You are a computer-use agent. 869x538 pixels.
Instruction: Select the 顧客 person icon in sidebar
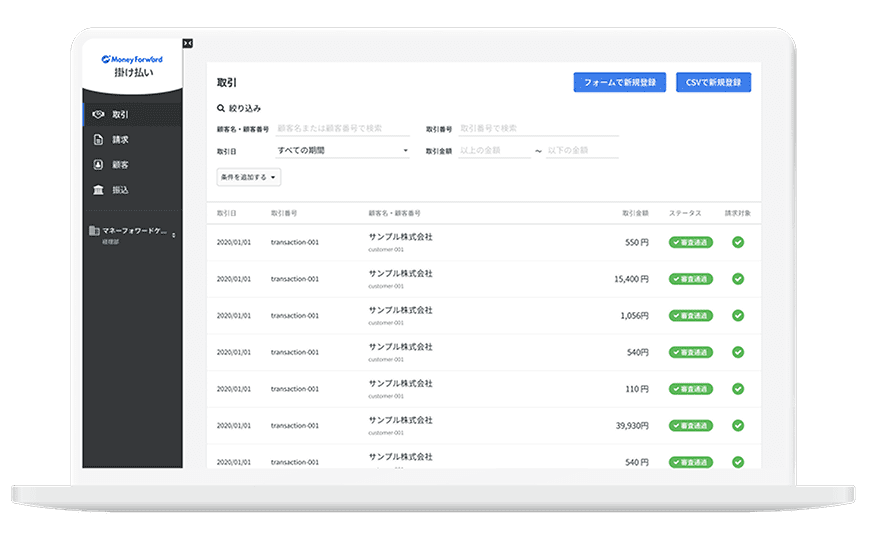point(98,165)
